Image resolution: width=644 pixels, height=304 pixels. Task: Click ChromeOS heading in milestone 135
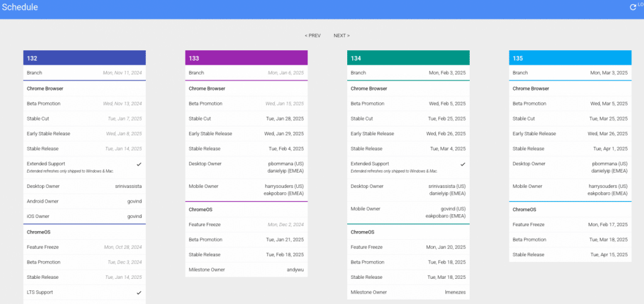click(x=524, y=210)
